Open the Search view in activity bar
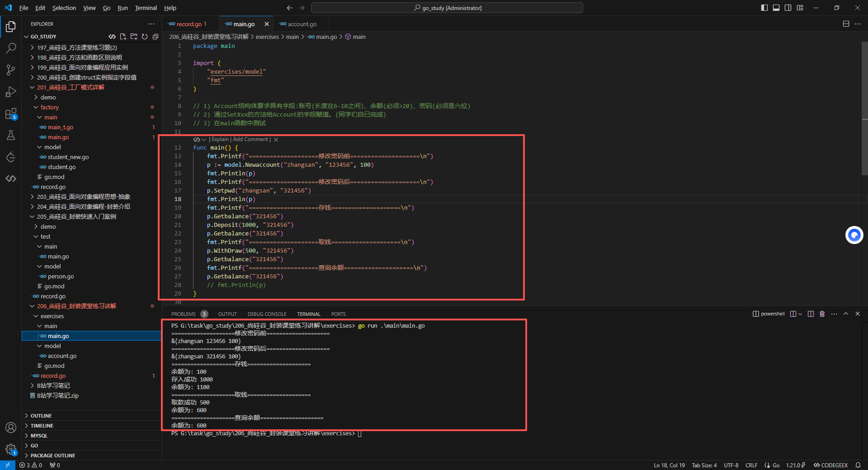Image resolution: width=868 pixels, height=470 pixels. coord(11,48)
